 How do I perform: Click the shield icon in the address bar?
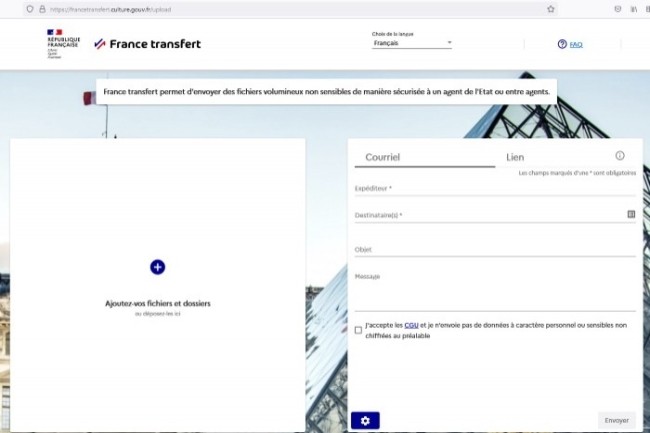tap(29, 9)
